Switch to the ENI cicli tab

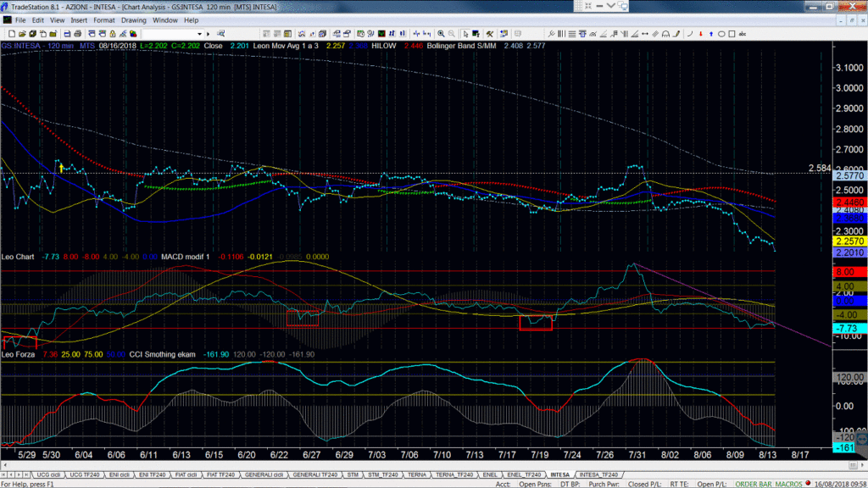(x=119, y=474)
